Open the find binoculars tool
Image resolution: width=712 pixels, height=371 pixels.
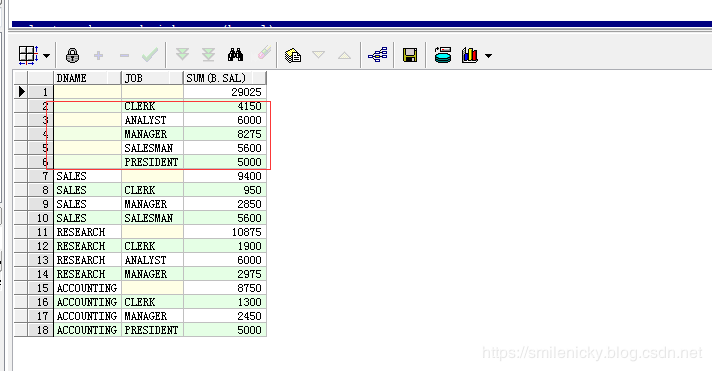click(x=235, y=55)
